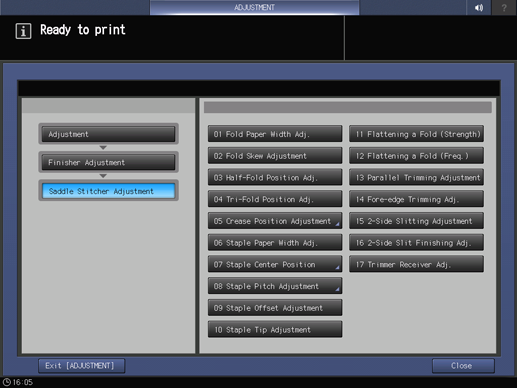Screen dimensions: 517x388
Task: Choose 13 Parallel Trimming Adjustment
Action: click(416, 177)
